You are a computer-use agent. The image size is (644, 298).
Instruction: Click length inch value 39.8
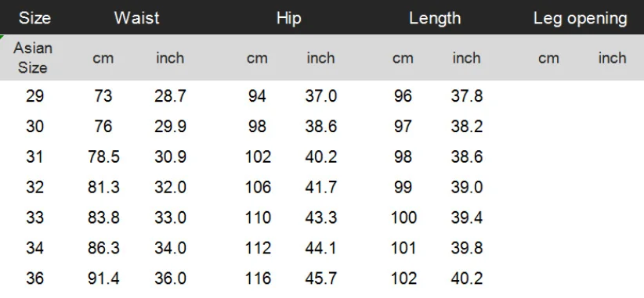point(467,248)
